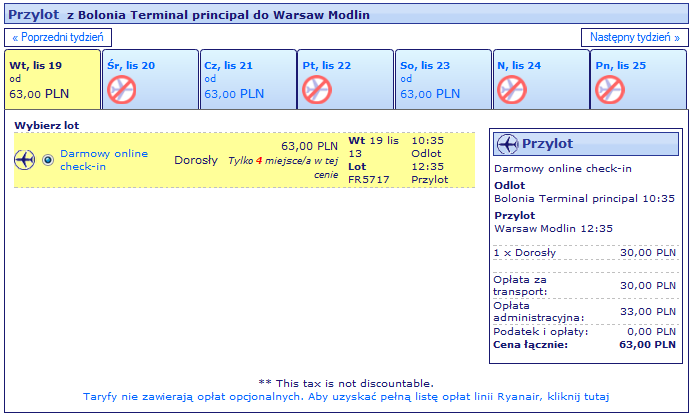Click the '1 x Dorosły' line in summary
Image resolution: width=694 pixels, height=419 pixels.
pyautogui.click(x=585, y=253)
